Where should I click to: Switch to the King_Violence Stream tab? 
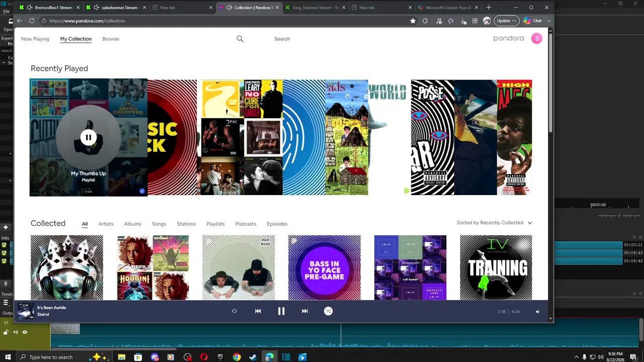point(315,8)
